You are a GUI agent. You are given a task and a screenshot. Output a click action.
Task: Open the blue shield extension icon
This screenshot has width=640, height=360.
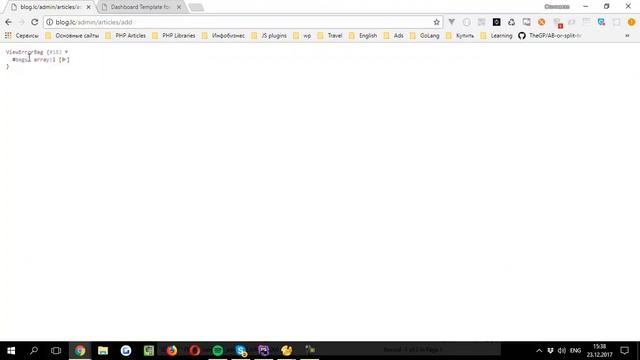tap(601, 22)
